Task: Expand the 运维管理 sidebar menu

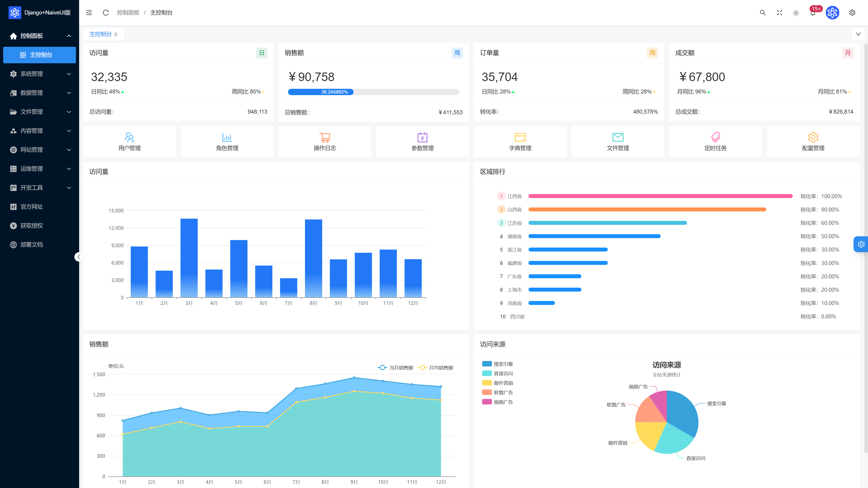Action: (39, 169)
